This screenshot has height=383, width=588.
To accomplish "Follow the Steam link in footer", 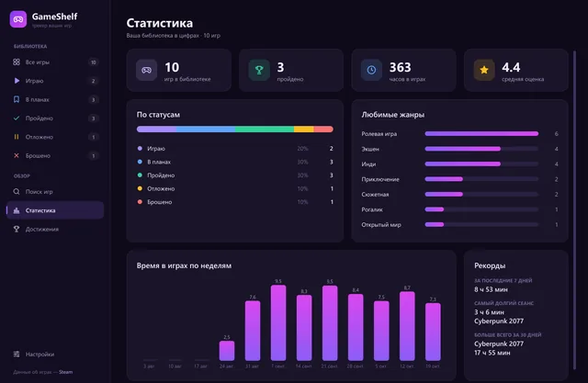I will 65,372.
